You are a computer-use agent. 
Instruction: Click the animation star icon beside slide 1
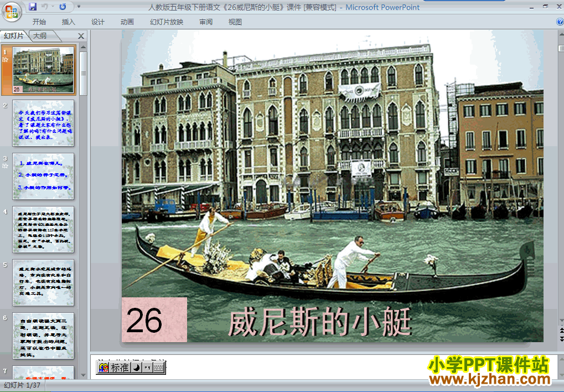(x=5, y=60)
